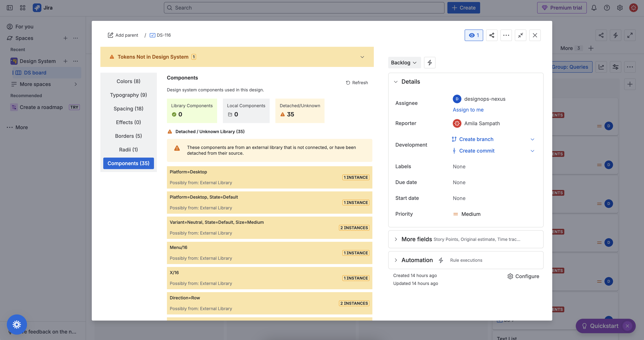Click the lightning automation icon beside Backlog

pyautogui.click(x=430, y=62)
